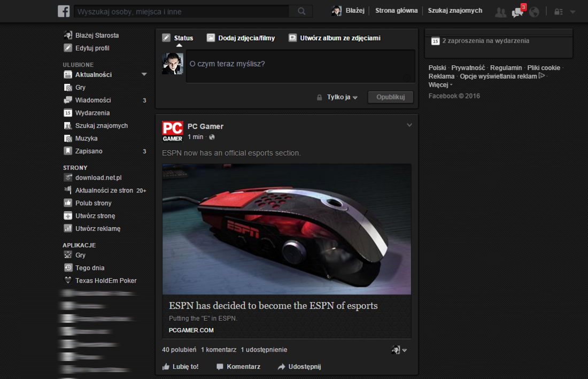Open the Szukaj znajomych sidebar item
The height and width of the screenshot is (379, 588).
click(x=96, y=126)
